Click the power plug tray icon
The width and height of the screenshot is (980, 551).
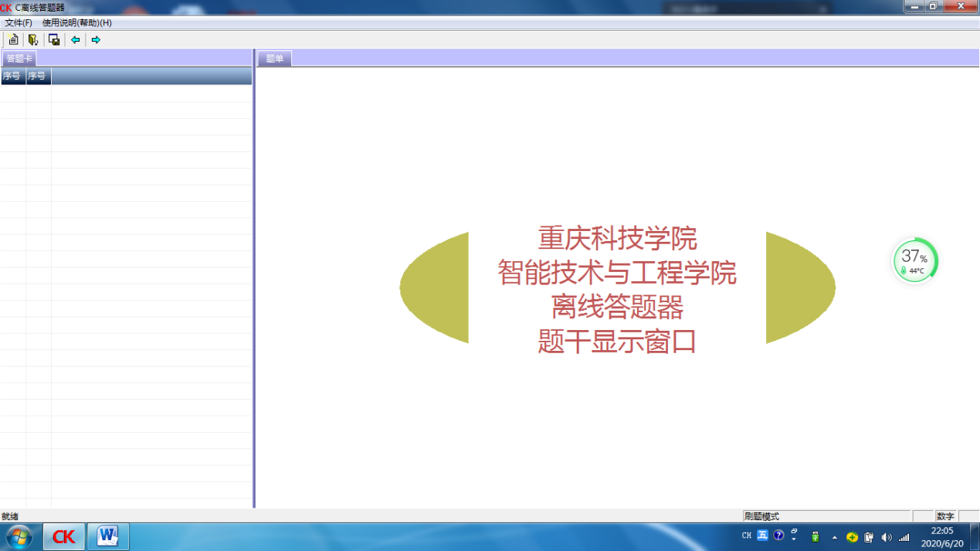[869, 537]
